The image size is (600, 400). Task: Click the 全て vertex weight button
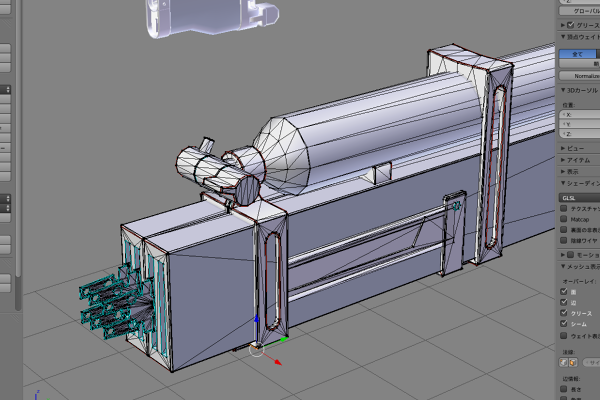point(577,54)
